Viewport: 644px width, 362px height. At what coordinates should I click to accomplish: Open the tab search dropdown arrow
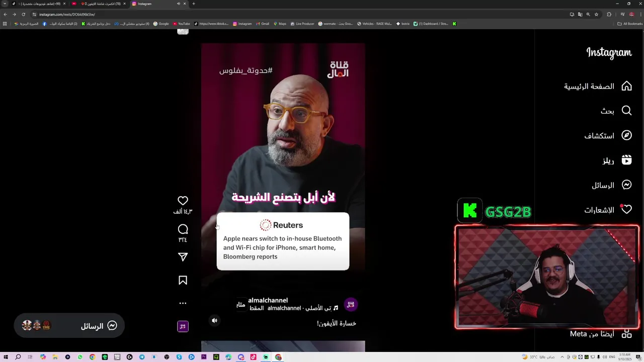pos(5,4)
